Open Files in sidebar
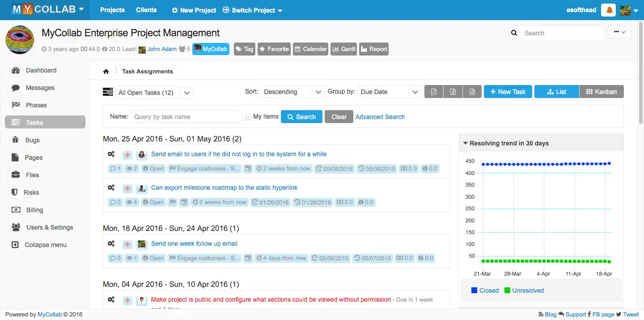The image size is (644, 320). click(x=45, y=175)
